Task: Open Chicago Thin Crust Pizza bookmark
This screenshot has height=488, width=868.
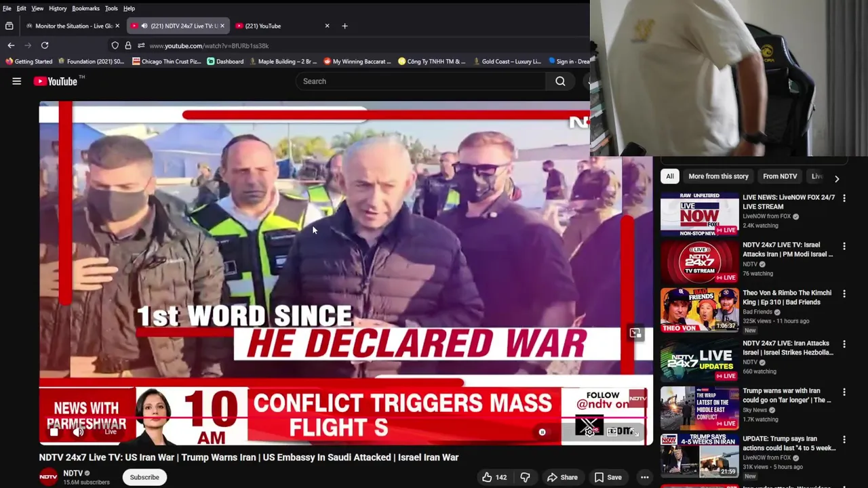Action: [166, 62]
